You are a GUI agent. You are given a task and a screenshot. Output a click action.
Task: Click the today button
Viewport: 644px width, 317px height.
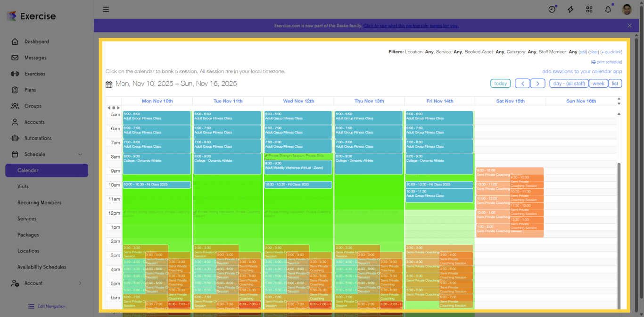(500, 83)
